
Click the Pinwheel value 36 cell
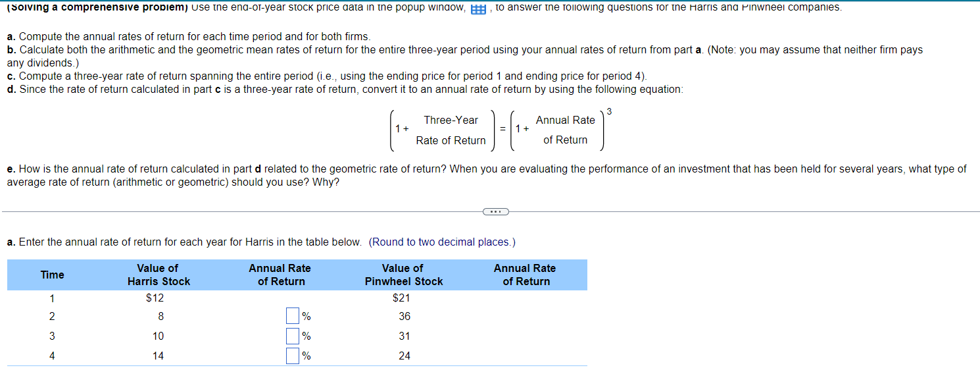pos(404,317)
